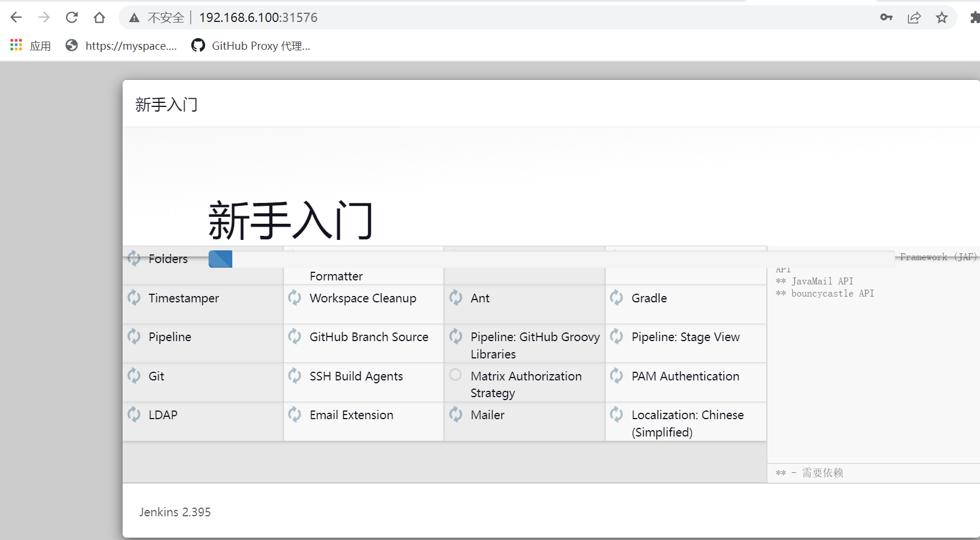The width and height of the screenshot is (980, 540).
Task: Reload the page with refresh icon
Action: [72, 17]
